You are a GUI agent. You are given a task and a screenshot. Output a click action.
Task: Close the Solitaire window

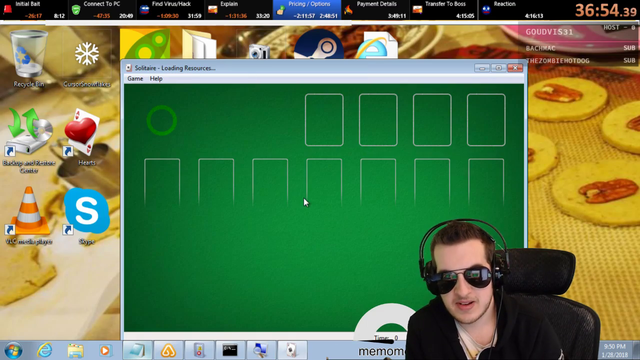click(x=515, y=68)
